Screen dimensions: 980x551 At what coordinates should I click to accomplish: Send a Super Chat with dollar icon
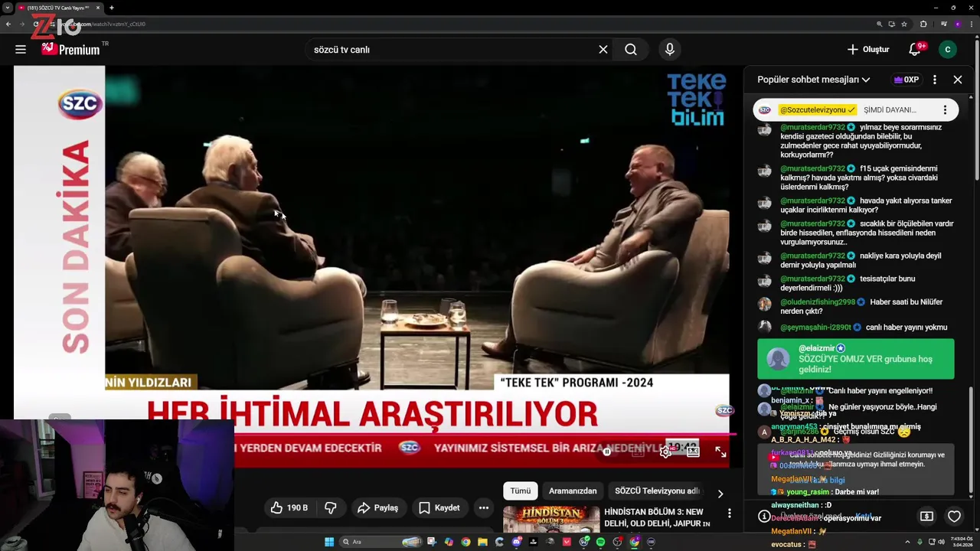(x=926, y=517)
